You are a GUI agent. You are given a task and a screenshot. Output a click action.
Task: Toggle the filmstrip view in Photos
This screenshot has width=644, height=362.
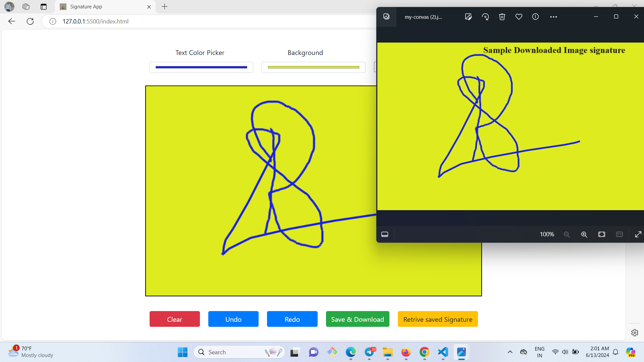coord(385,234)
